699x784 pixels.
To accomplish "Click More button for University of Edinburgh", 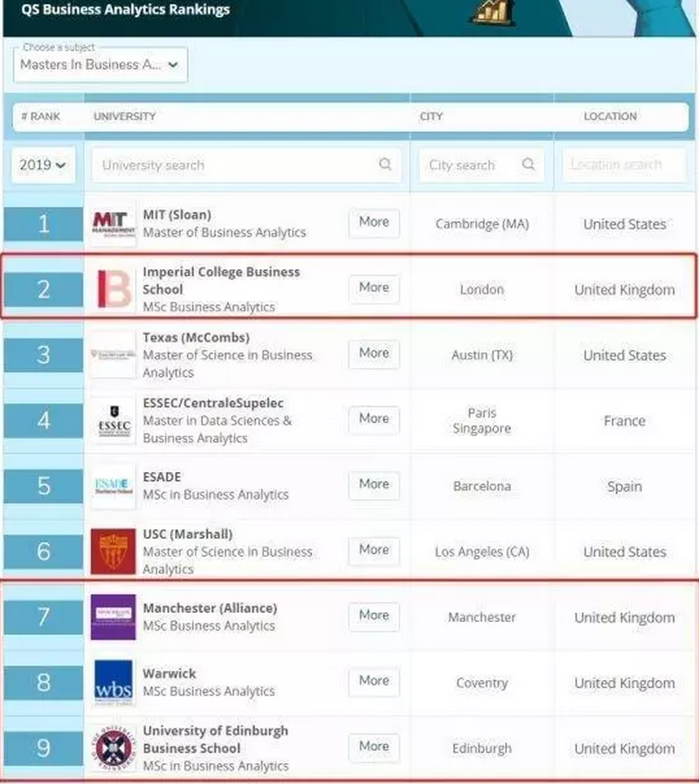I will tap(374, 747).
